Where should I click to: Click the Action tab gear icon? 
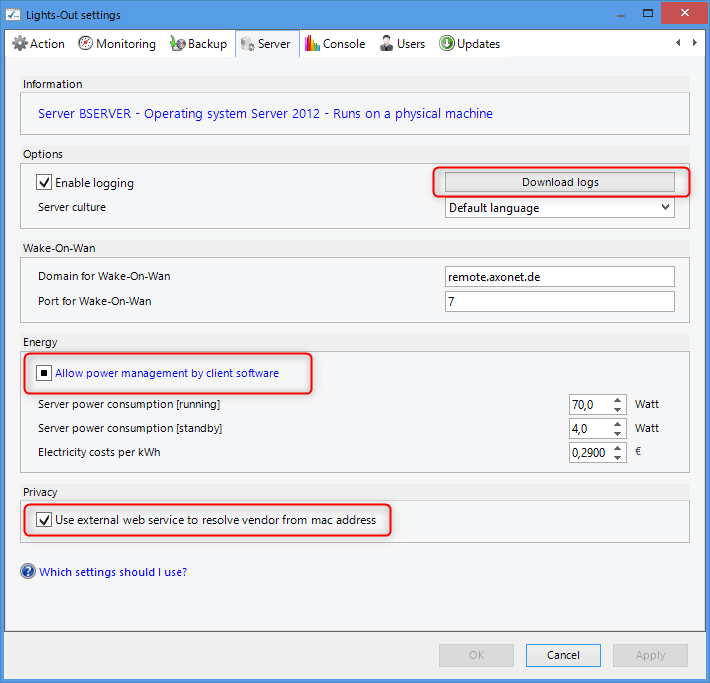tap(19, 43)
